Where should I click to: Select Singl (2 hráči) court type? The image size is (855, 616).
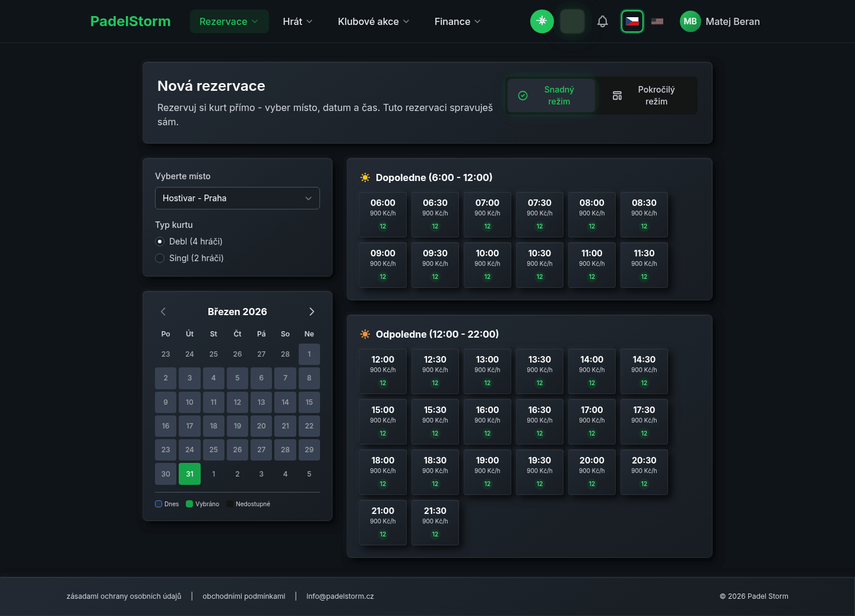coord(189,258)
